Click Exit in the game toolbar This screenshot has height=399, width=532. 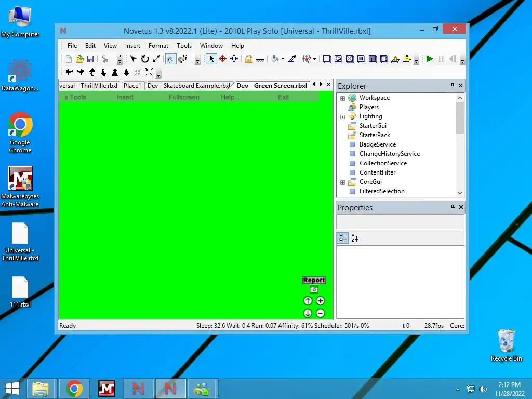pyautogui.click(x=283, y=97)
